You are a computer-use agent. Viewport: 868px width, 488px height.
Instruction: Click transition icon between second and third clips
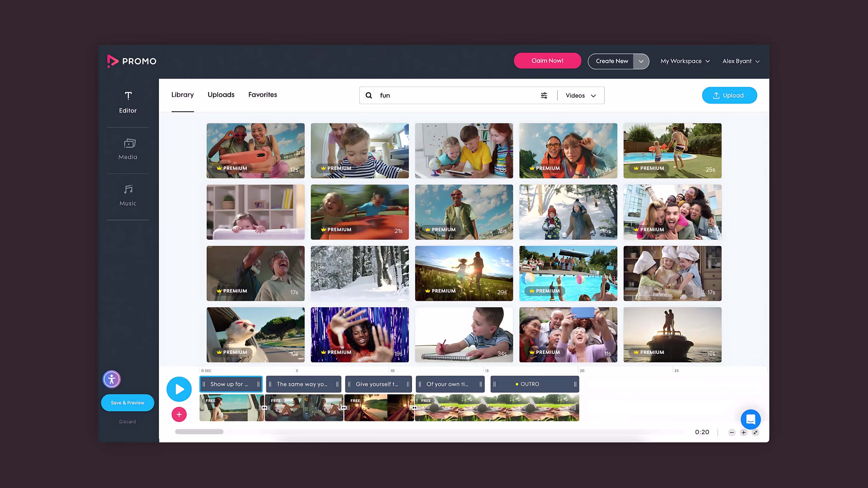tap(344, 408)
